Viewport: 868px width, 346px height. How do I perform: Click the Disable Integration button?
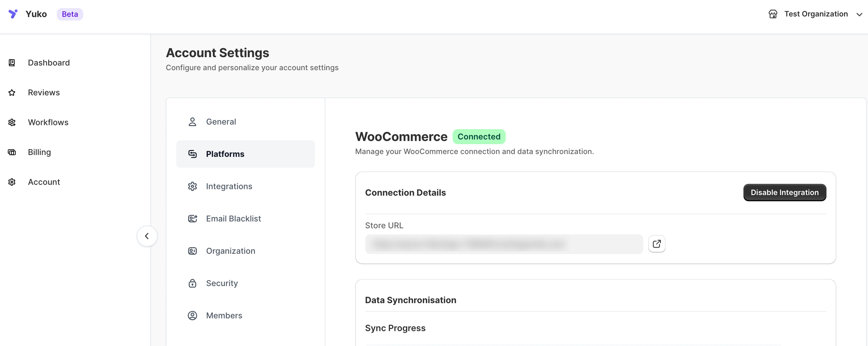click(x=785, y=193)
